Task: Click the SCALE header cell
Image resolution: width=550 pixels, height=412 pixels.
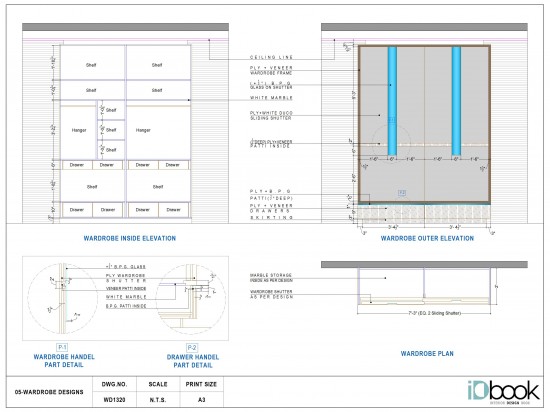Action: tap(158, 384)
